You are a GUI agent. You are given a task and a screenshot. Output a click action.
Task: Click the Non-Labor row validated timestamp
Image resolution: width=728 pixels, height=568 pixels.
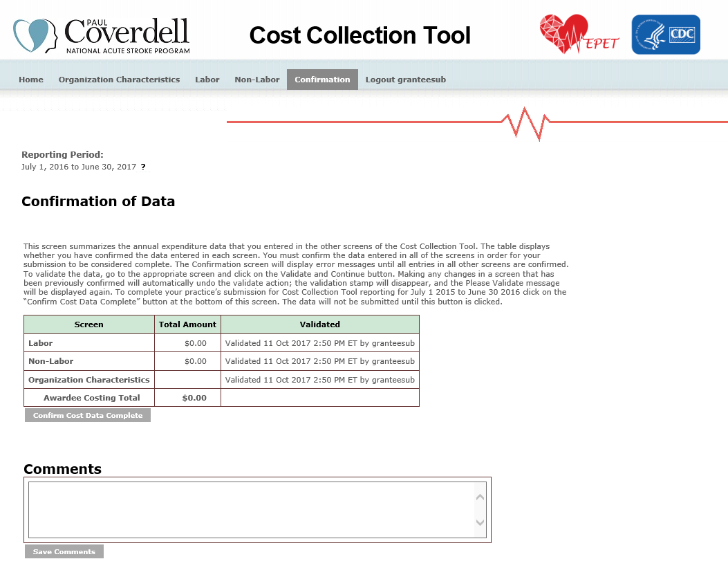point(320,361)
